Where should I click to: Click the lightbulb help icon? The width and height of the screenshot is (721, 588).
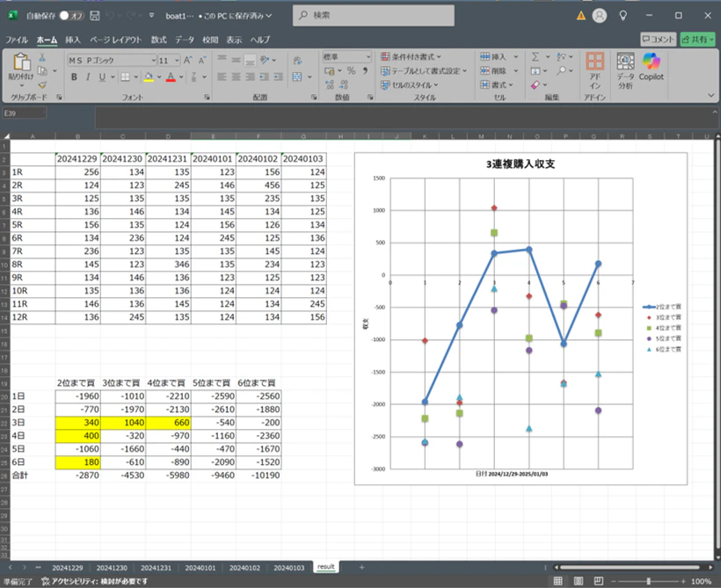(623, 16)
